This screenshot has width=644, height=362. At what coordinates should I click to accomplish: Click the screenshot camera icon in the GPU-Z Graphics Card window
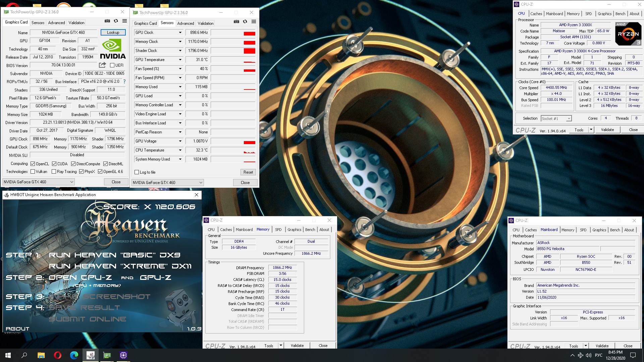(107, 21)
